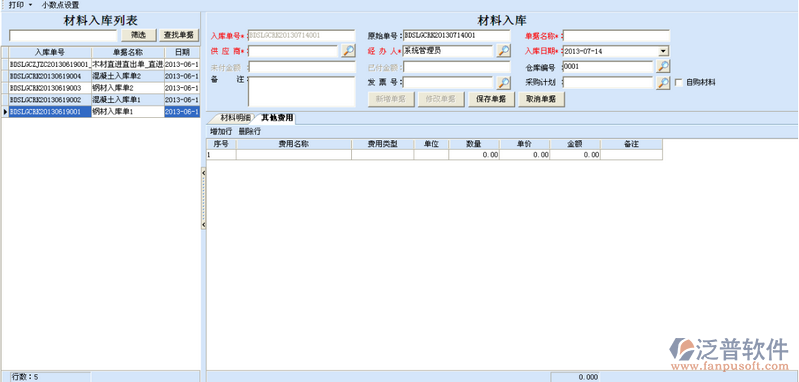Click 删除行 to delete a row
The height and width of the screenshot is (382, 799).
pyautogui.click(x=249, y=132)
